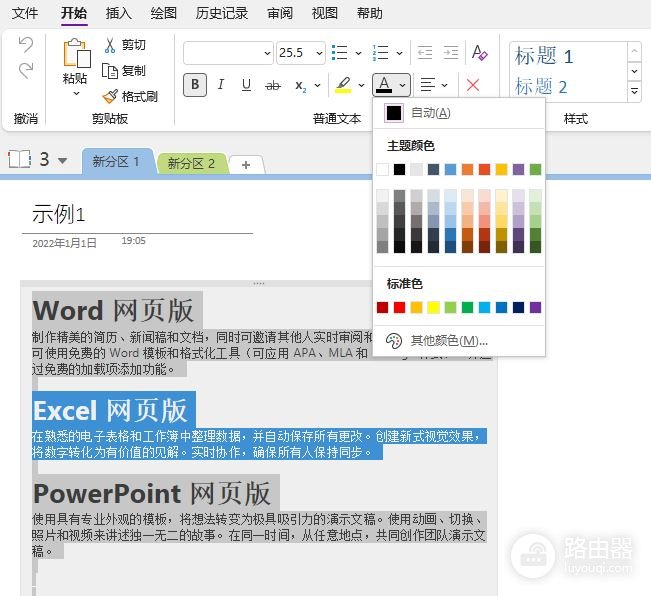Pick the bright red standard color swatch
651x596 pixels.
[x=399, y=307]
